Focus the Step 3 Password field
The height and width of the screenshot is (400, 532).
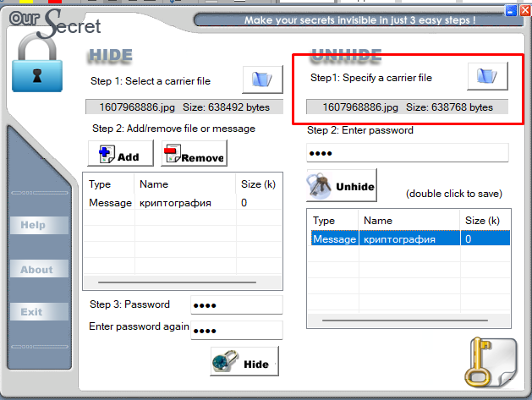tap(237, 305)
